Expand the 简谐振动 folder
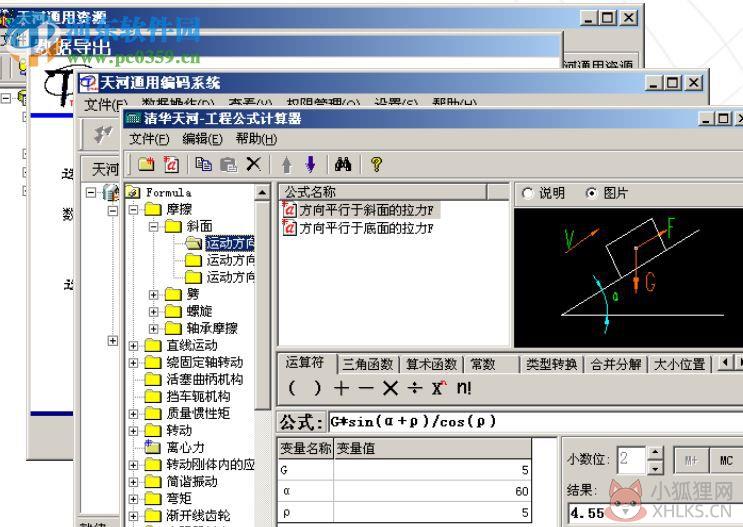The height and width of the screenshot is (527, 743). 133,482
